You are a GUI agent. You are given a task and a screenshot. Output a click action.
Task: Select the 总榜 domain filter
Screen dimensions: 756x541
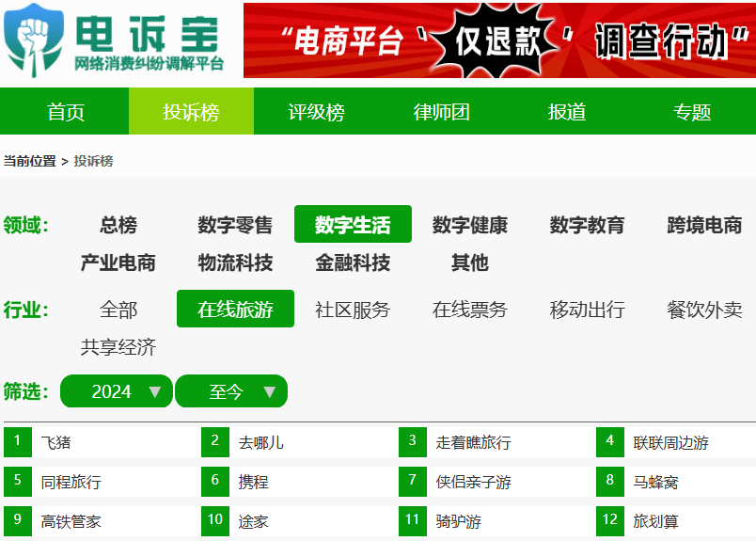click(118, 226)
